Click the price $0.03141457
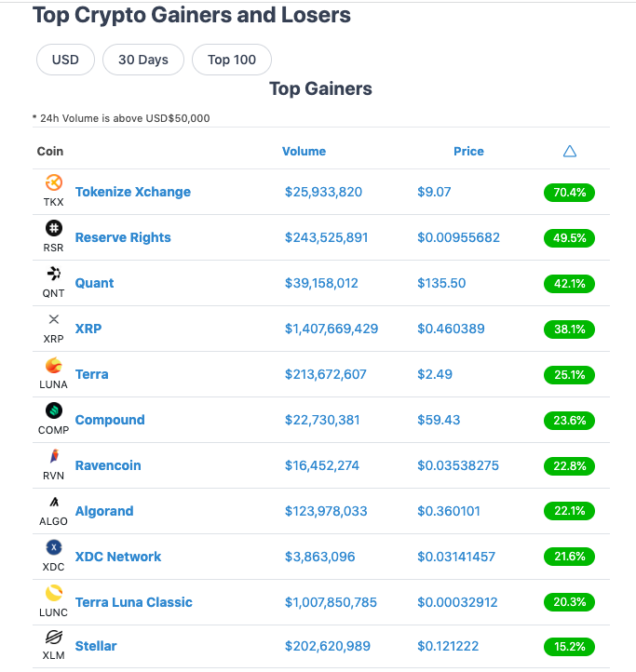Screen dimensions: 636x672 tap(456, 557)
